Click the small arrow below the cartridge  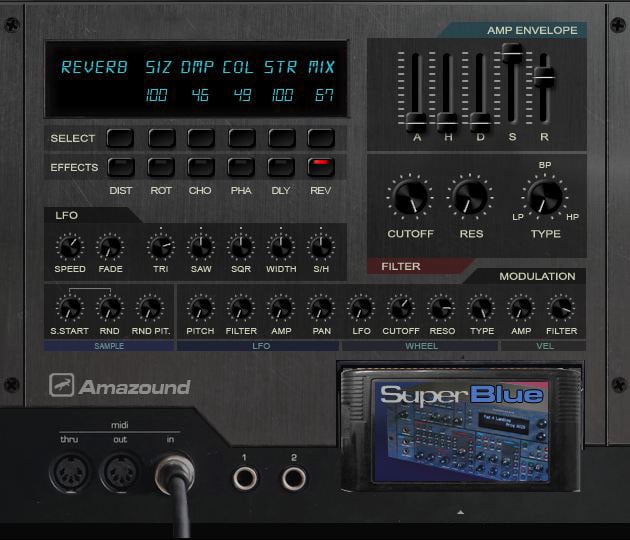(460, 512)
